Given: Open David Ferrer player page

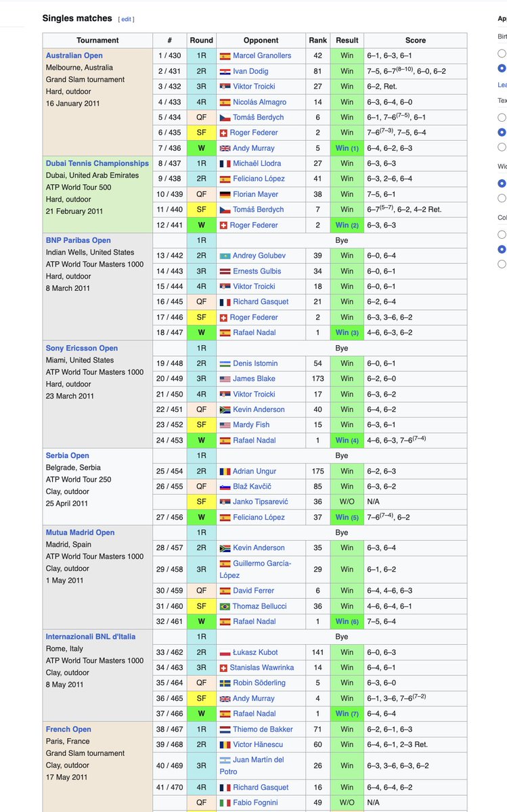Looking at the screenshot, I should (254, 591).
